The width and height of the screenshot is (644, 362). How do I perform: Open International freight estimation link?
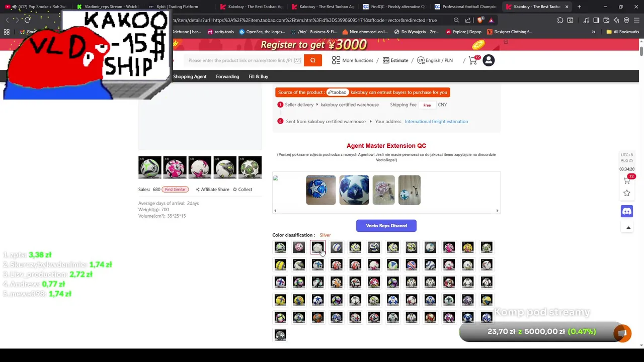point(436,121)
